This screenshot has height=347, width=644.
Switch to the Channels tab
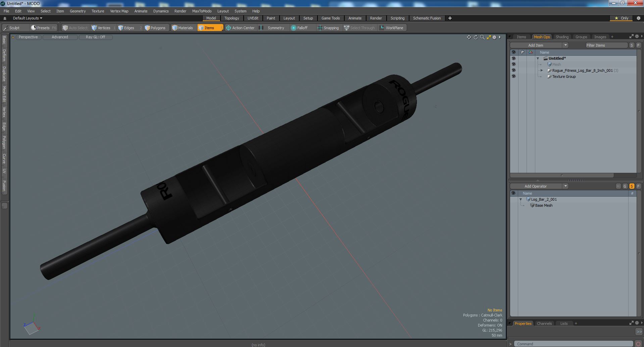point(544,324)
